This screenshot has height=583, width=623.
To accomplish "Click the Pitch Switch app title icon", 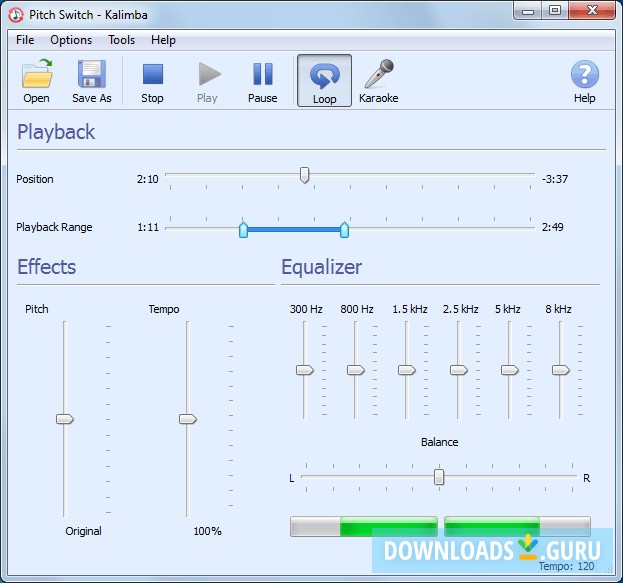I will click(x=16, y=15).
